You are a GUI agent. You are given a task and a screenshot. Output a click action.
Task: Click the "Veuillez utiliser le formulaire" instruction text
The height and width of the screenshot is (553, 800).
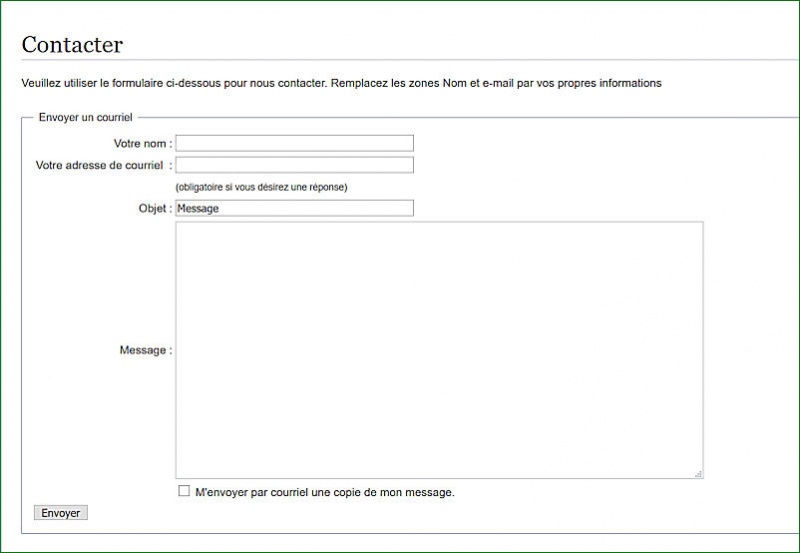(110, 83)
